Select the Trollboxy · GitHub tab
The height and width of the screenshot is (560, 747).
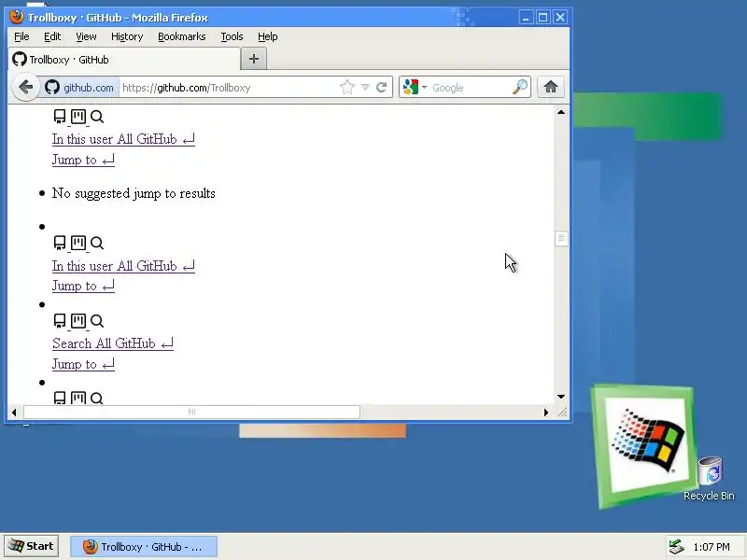tap(125, 60)
